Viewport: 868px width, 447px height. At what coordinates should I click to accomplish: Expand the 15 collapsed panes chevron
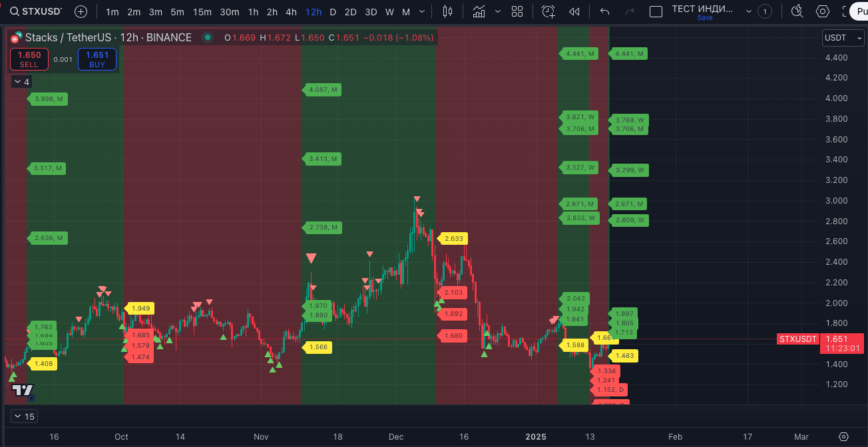pyautogui.click(x=24, y=416)
